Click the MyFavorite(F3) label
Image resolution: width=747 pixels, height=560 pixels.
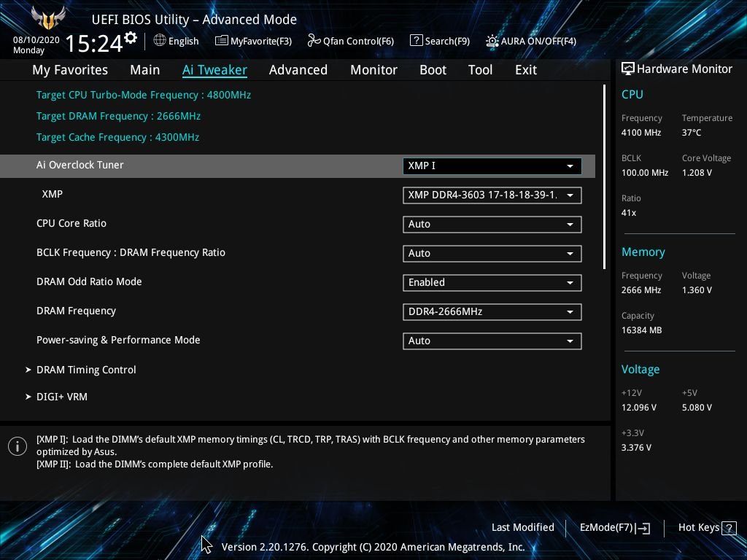click(x=261, y=42)
